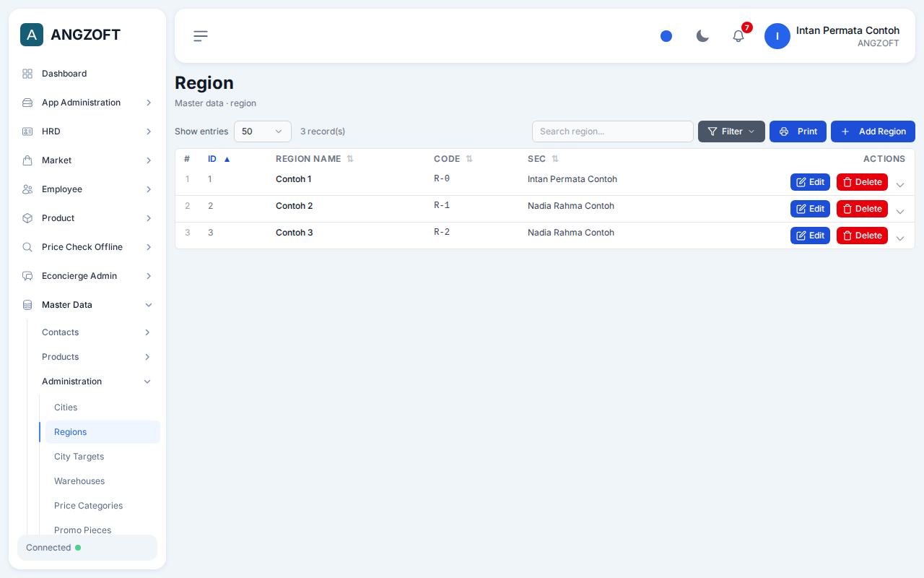Viewport: 924px width, 578px height.
Task: Toggle dark mode moon icon
Action: point(702,36)
